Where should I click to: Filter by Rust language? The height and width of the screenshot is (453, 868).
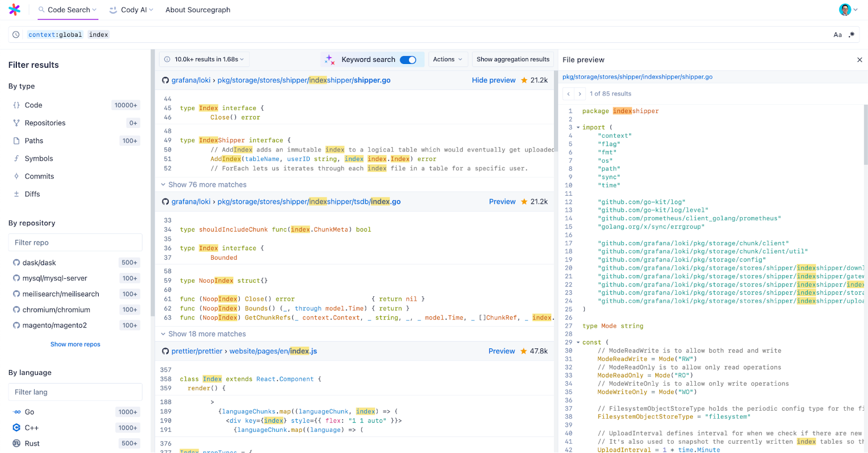pos(75,444)
